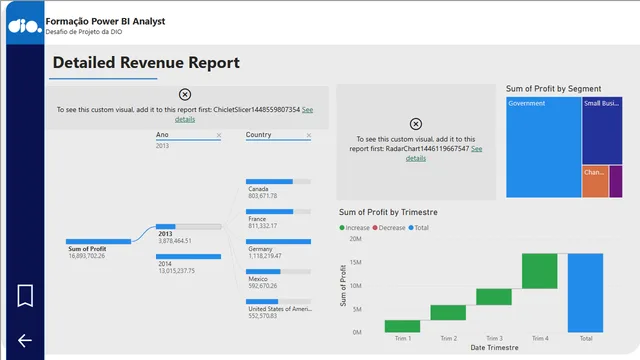Click the error icon on the RadarChart visual
Viewport: 640px width, 360px height.
point(416,124)
